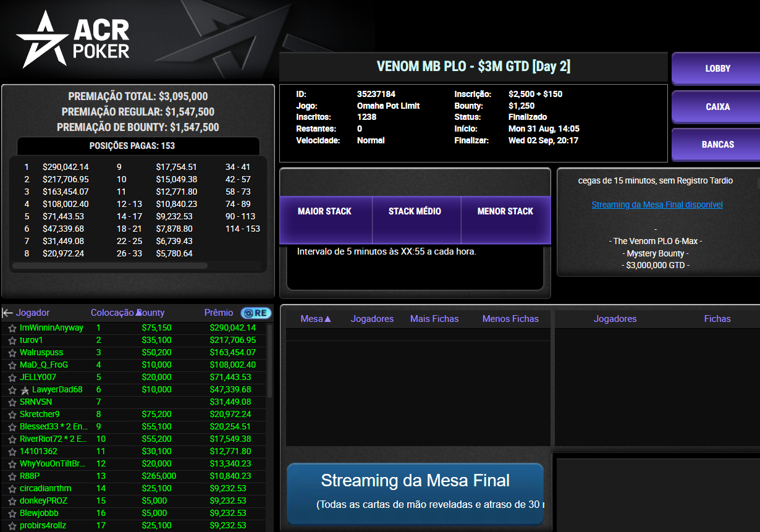Sort tables by Mesa column
760x532 pixels.
[x=316, y=319]
